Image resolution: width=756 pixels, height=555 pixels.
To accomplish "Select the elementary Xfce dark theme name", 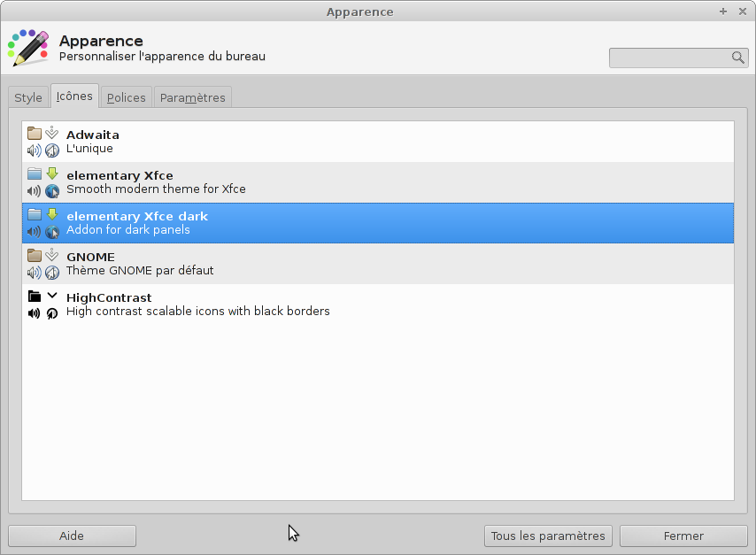I will [x=137, y=216].
